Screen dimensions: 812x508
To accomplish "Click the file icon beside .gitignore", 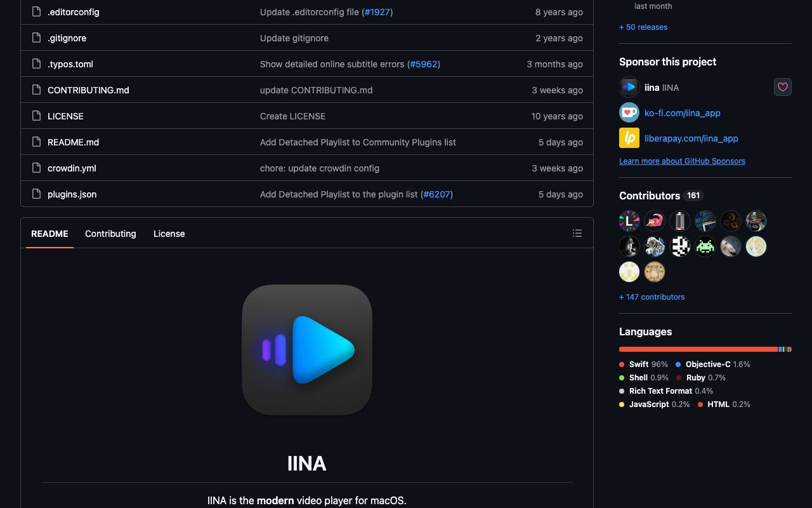I will (x=36, y=37).
